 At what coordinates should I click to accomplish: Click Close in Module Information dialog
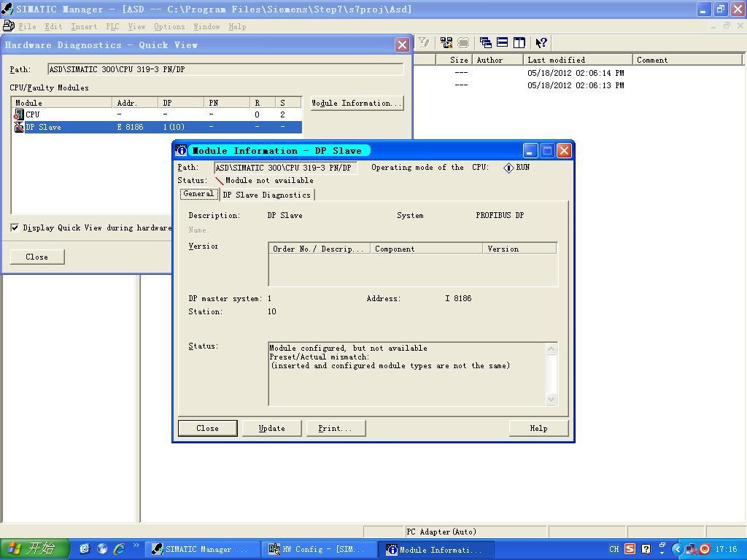208,428
